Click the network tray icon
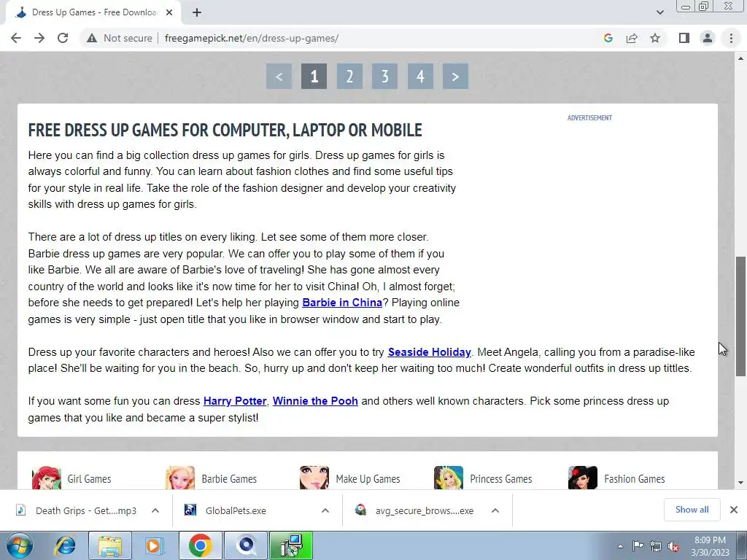Viewport: 747px width, 560px height. (656, 546)
